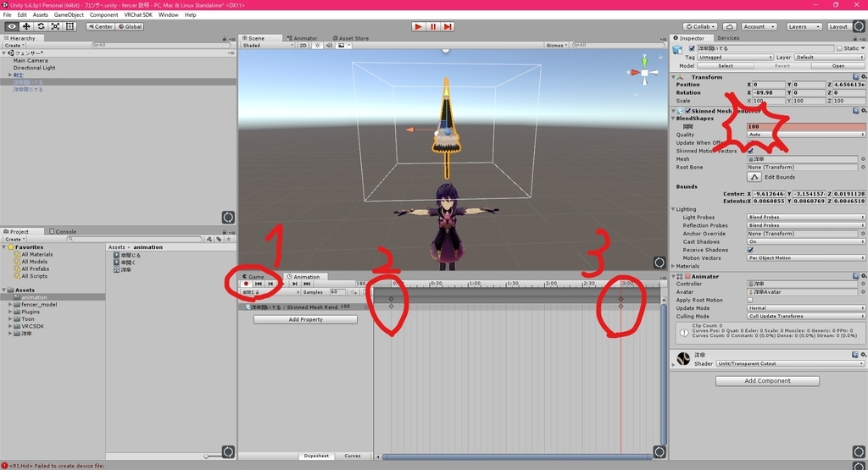Jump to first keyframe in Animation window
Image resolution: width=868 pixels, height=470 pixels.
click(x=259, y=284)
